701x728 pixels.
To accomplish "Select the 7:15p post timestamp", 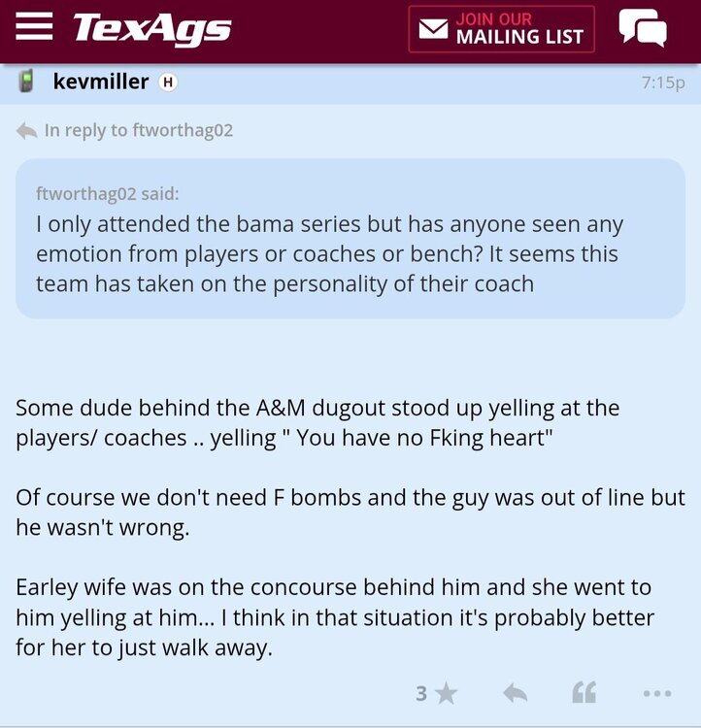I will click(663, 83).
